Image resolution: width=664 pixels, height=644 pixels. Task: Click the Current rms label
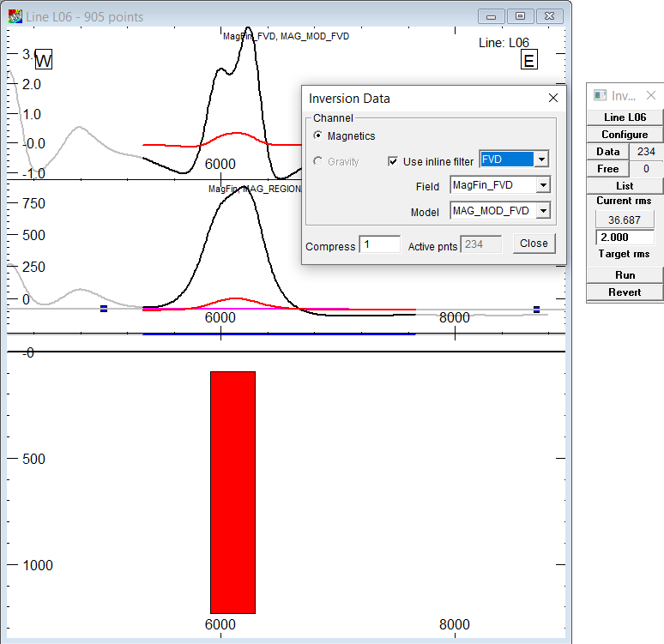625,201
